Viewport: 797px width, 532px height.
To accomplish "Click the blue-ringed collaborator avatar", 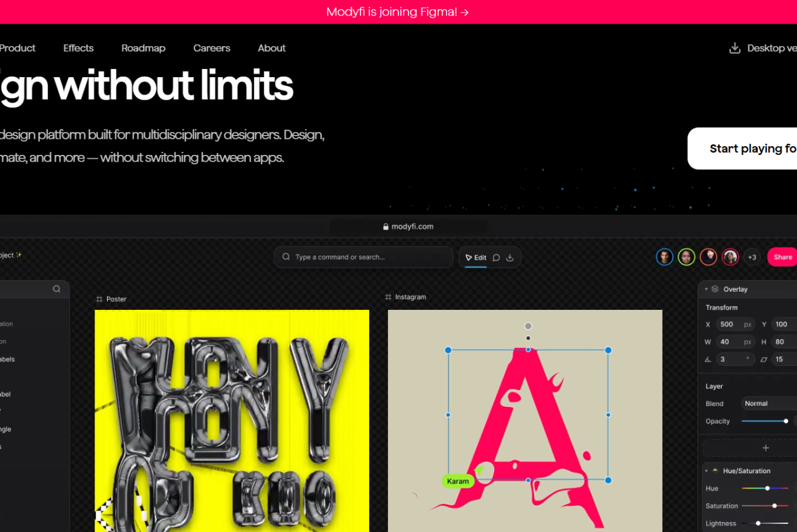I will pyautogui.click(x=665, y=257).
